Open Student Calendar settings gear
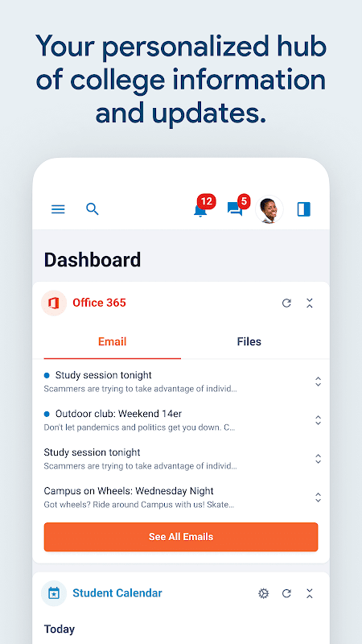Viewport: 362px width, 644px height. pos(264,593)
